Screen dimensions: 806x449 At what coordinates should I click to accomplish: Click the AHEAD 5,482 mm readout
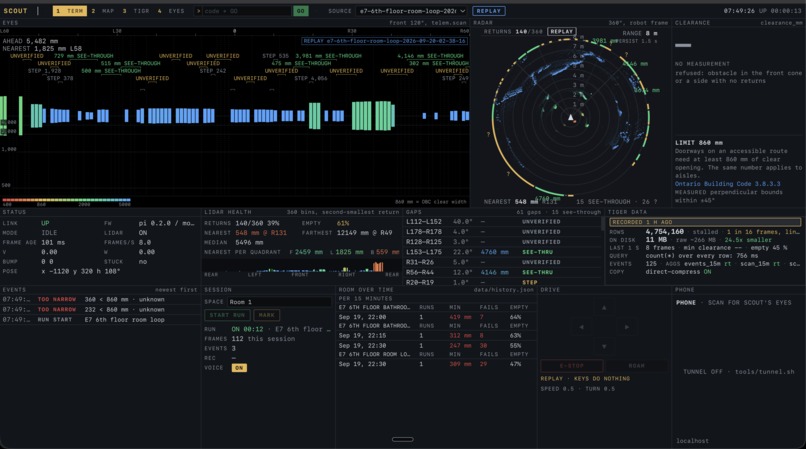point(30,41)
